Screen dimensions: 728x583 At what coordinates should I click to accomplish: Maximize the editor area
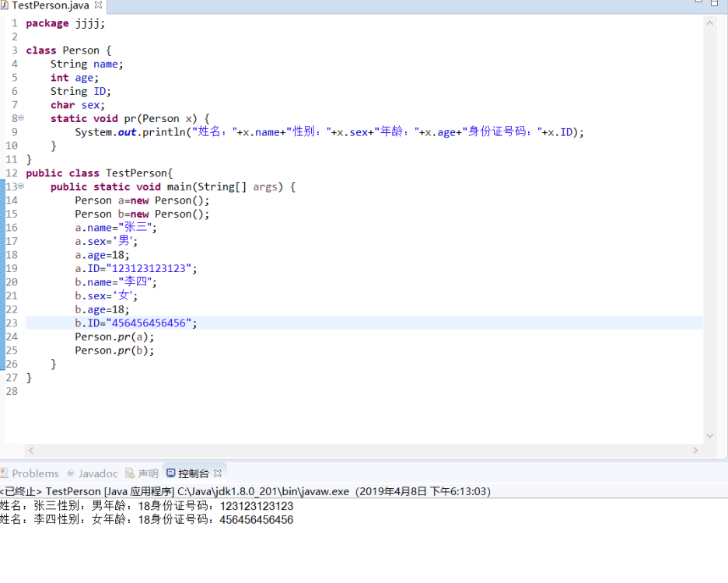pos(715,3)
